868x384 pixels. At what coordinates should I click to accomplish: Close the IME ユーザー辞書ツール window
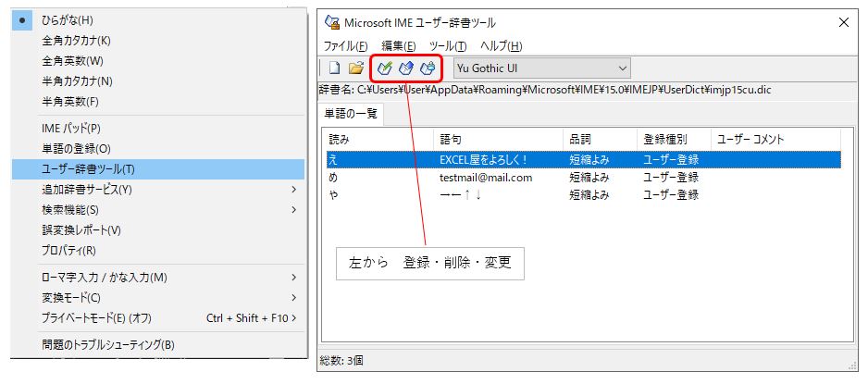tap(844, 22)
